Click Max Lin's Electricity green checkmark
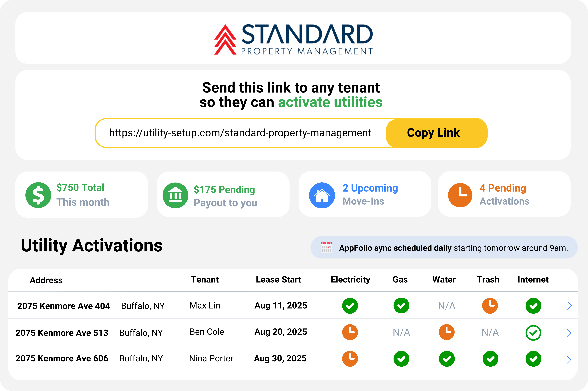This screenshot has width=588, height=391. pyautogui.click(x=350, y=305)
